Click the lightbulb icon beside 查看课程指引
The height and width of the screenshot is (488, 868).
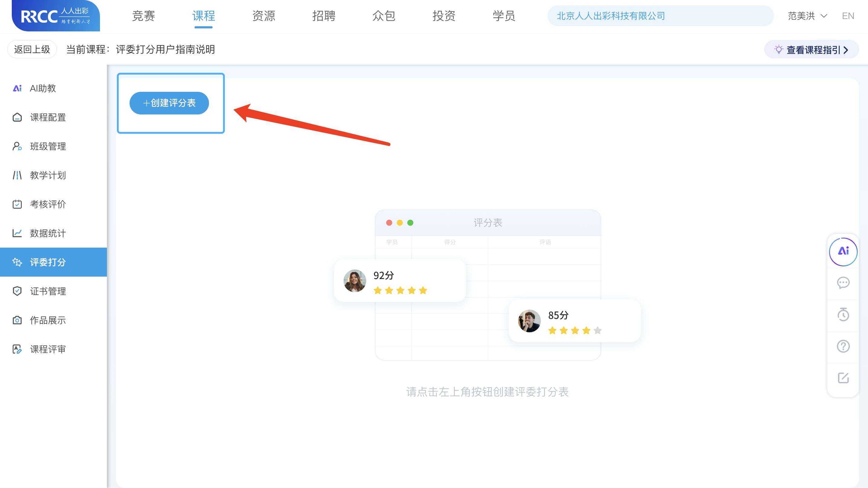pyautogui.click(x=779, y=50)
